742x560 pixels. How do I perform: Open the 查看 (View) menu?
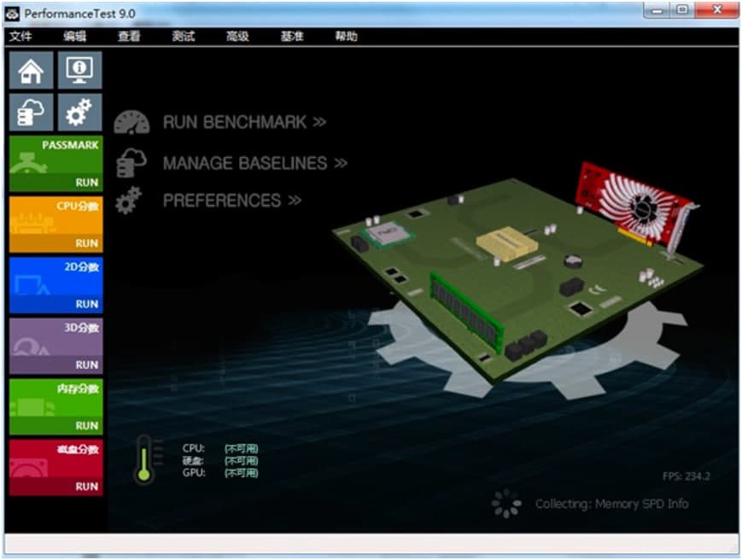coord(129,37)
